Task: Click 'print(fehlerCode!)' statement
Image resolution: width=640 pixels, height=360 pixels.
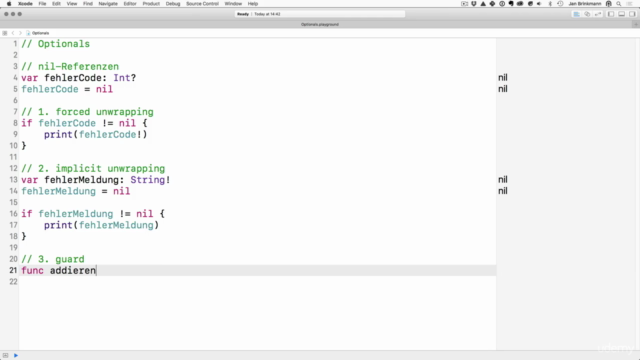Action: tap(96, 135)
